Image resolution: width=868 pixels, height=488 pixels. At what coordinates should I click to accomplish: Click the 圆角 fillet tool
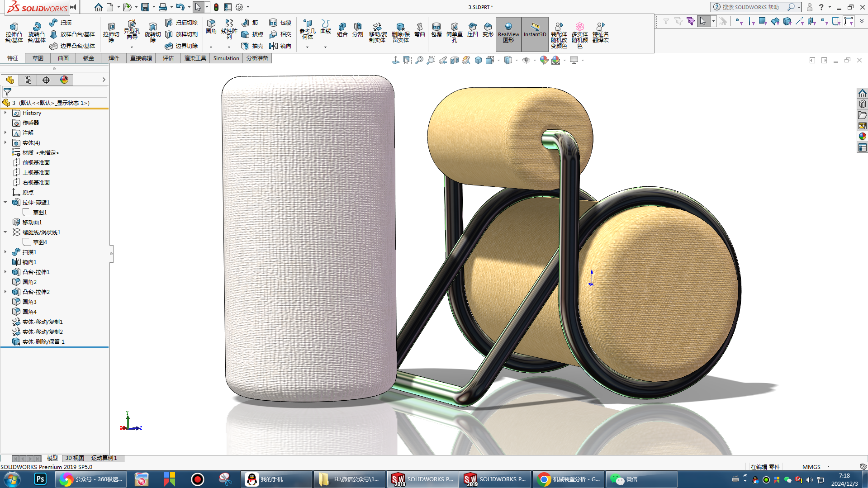211,27
